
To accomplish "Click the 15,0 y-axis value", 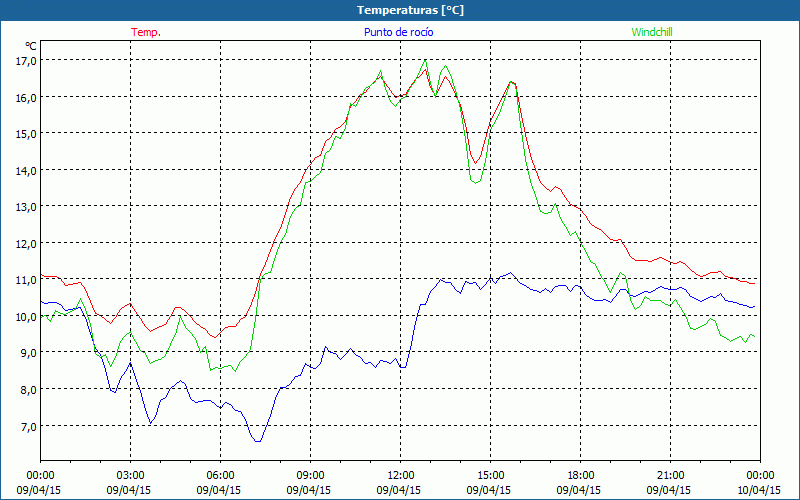I will [26, 134].
